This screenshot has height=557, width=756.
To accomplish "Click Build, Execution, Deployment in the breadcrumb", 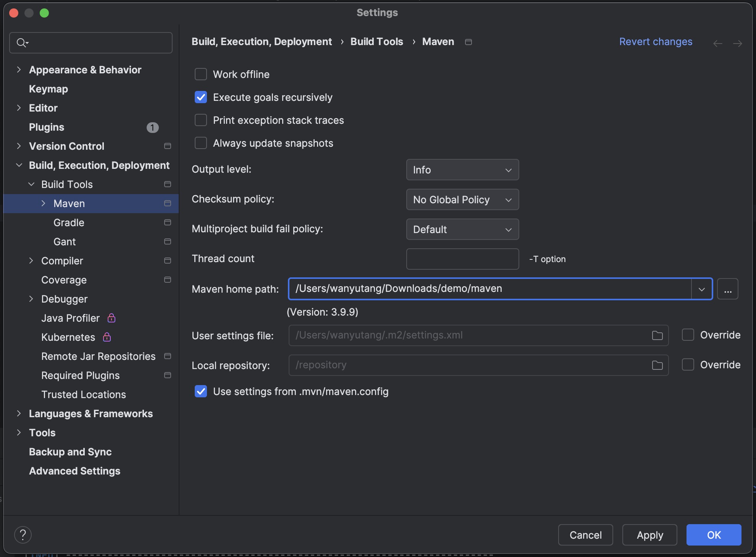I will click(262, 42).
